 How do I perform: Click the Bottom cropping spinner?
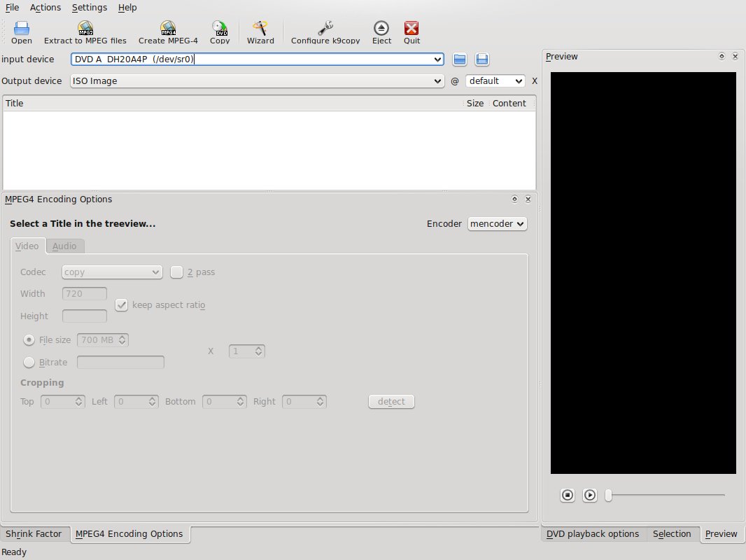[225, 402]
